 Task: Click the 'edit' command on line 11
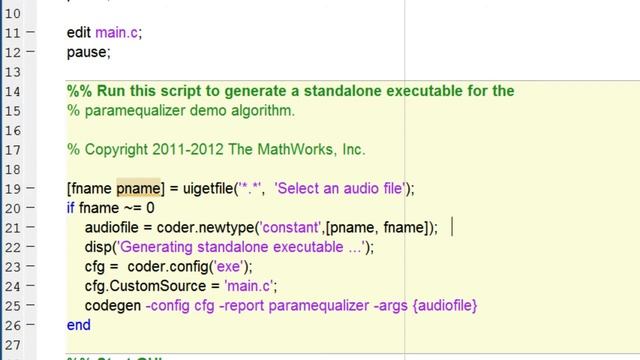point(78,32)
